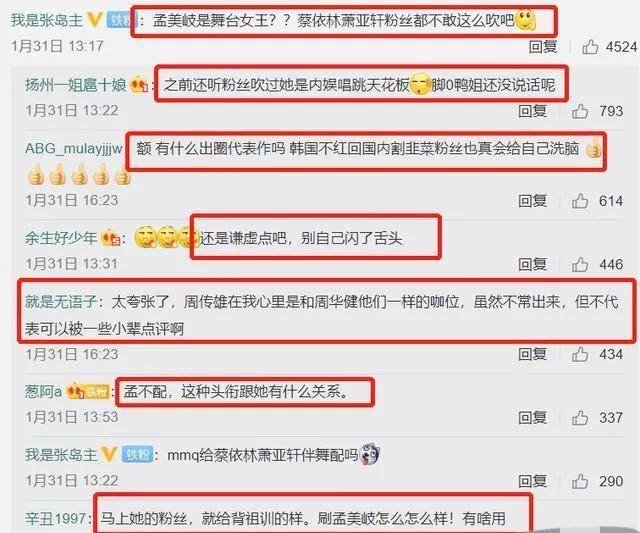The height and width of the screenshot is (533, 640).
Task: Click the 铁粉 badge next to 葱阿a
Action: tap(97, 392)
